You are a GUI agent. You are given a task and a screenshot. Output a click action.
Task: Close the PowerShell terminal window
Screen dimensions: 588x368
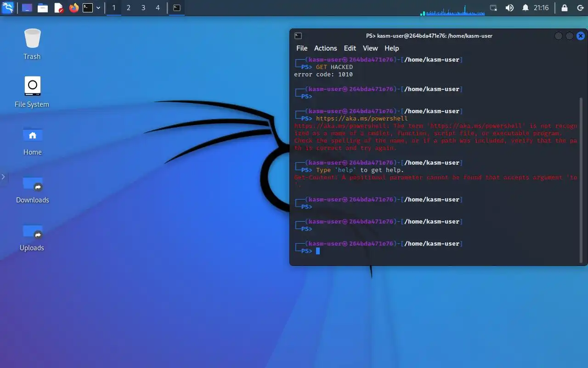581,36
